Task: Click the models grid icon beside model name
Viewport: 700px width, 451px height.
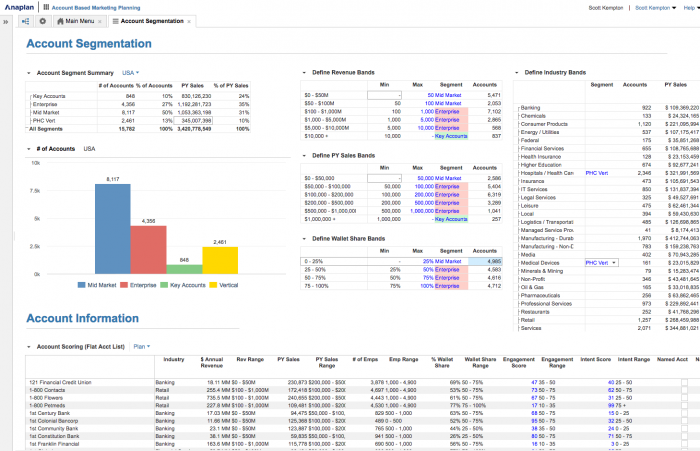Action: pyautogui.click(x=44, y=6)
